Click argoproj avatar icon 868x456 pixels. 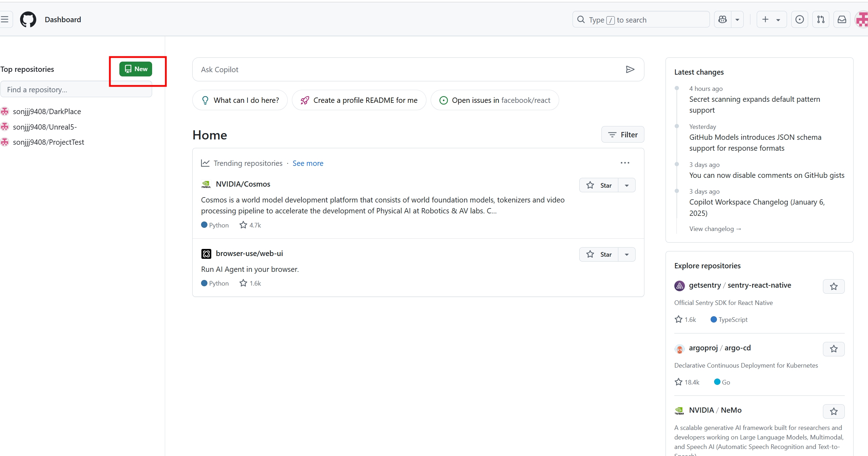point(680,349)
